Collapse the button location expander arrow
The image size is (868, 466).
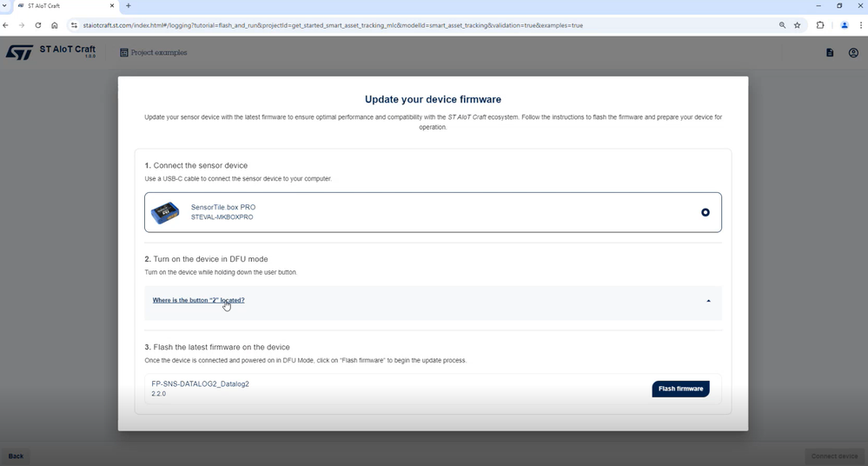(x=709, y=301)
